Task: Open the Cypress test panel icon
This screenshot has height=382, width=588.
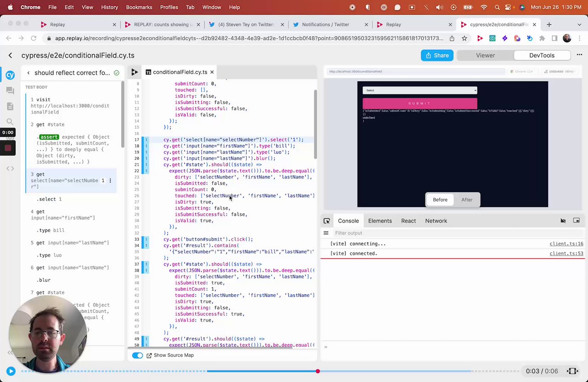Action: (10, 75)
